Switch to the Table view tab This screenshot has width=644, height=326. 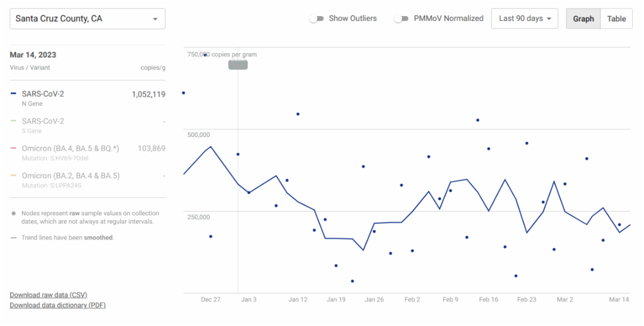pos(617,19)
